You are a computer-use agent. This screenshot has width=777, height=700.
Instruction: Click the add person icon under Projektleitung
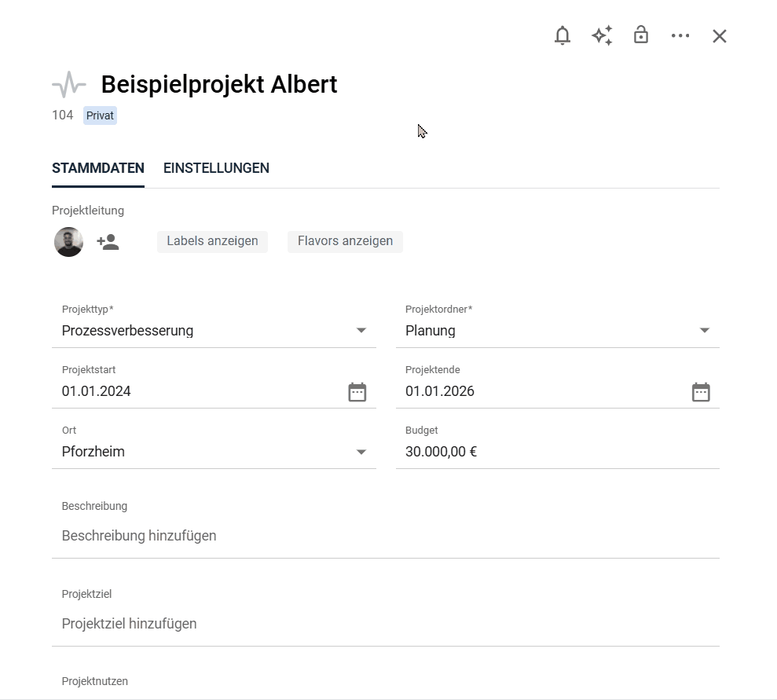tap(108, 242)
